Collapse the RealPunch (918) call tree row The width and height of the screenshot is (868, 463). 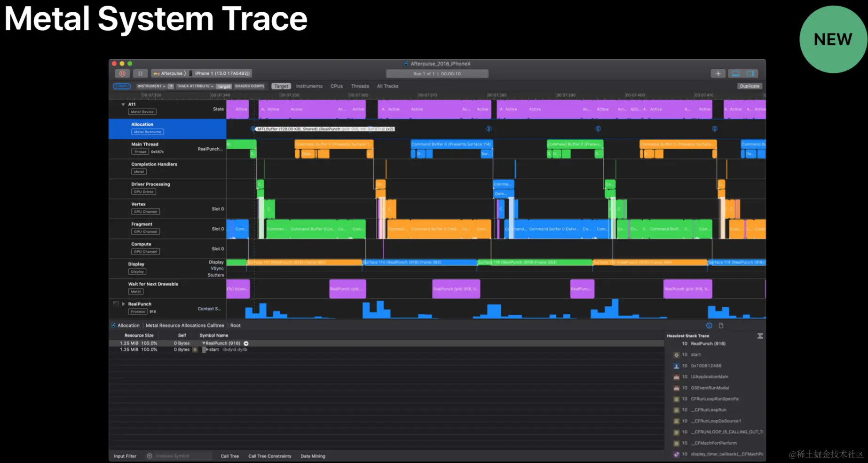(204, 343)
